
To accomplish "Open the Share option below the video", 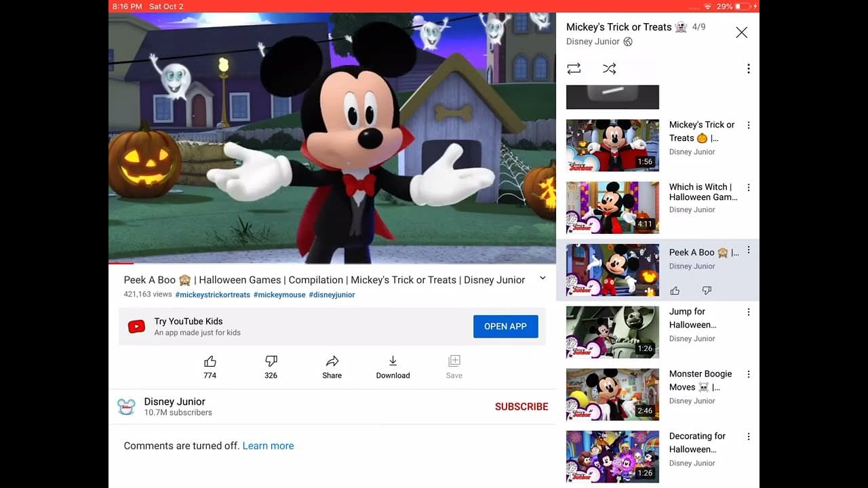I will (x=332, y=367).
